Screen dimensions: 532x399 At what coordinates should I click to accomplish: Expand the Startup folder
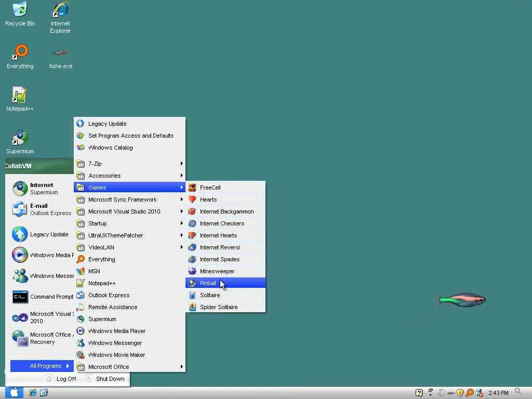tap(129, 223)
